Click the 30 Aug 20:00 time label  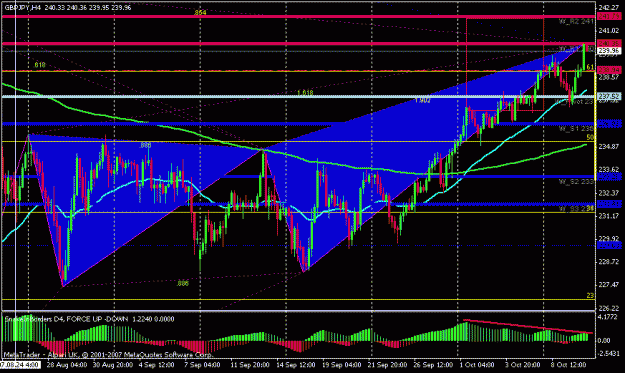pos(113,365)
